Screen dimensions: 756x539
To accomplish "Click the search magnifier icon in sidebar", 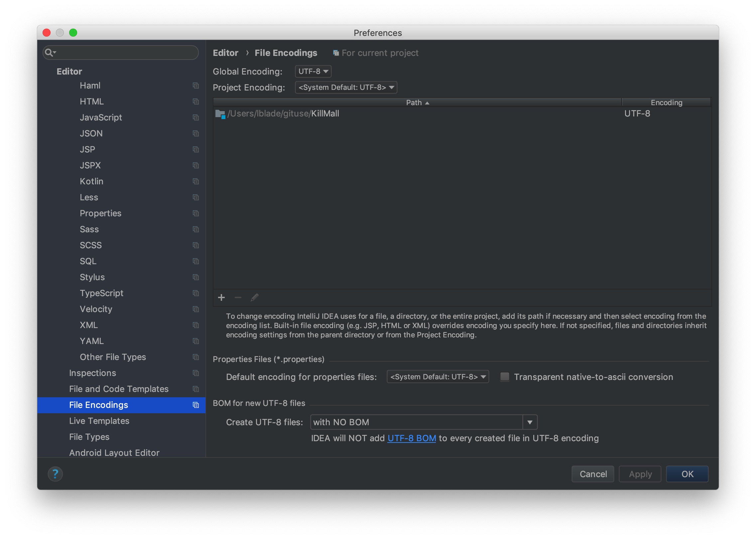I will tap(50, 53).
